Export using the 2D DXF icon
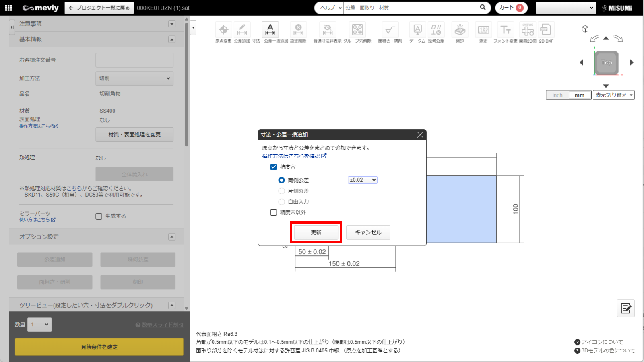644x362 pixels. [546, 30]
